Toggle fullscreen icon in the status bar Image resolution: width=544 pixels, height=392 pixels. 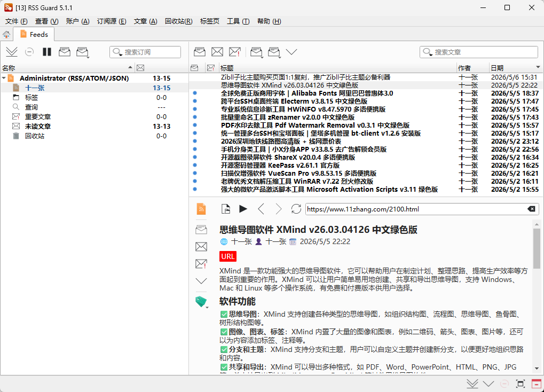coord(521,383)
